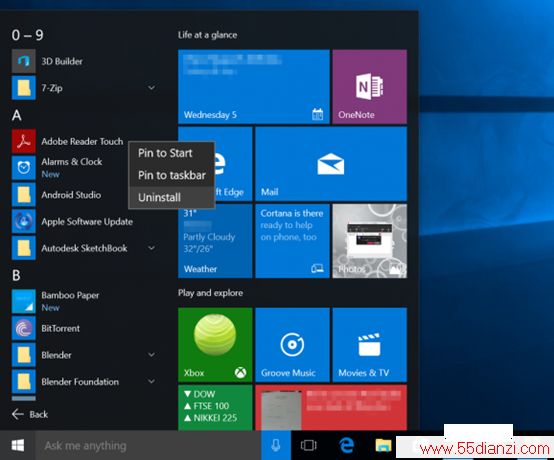
Task: Click the Blender Foundation folder icon
Action: [24, 382]
